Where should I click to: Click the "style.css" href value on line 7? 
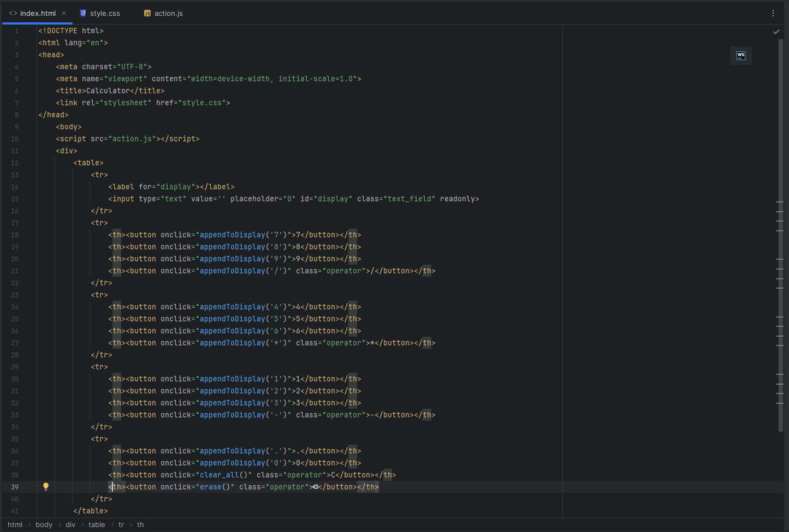(202, 103)
